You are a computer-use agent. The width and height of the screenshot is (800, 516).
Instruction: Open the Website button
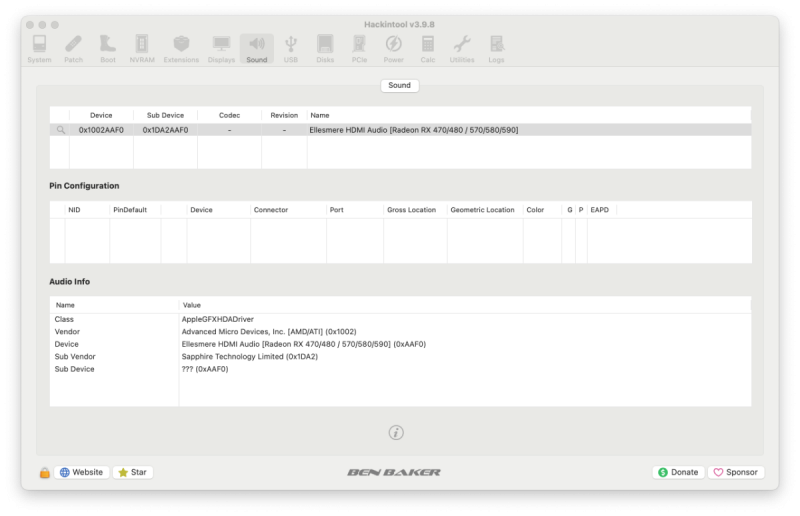(x=82, y=473)
